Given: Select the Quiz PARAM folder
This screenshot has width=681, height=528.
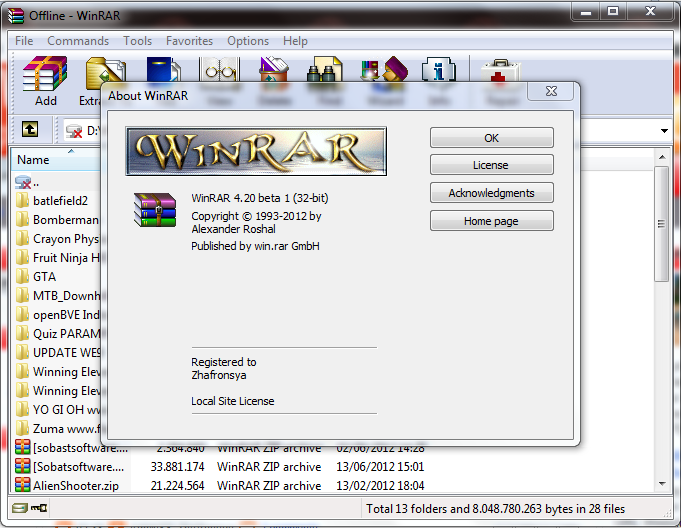Looking at the screenshot, I should 56,334.
